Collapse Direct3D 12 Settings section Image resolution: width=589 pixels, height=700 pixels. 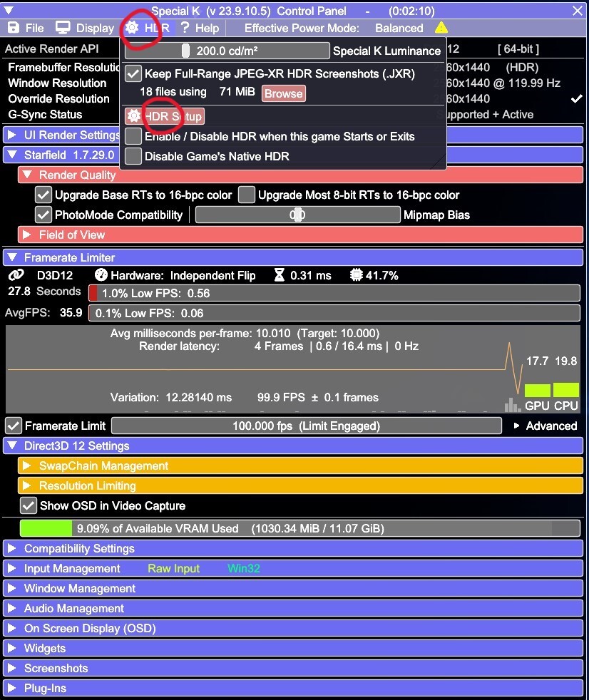(293, 446)
